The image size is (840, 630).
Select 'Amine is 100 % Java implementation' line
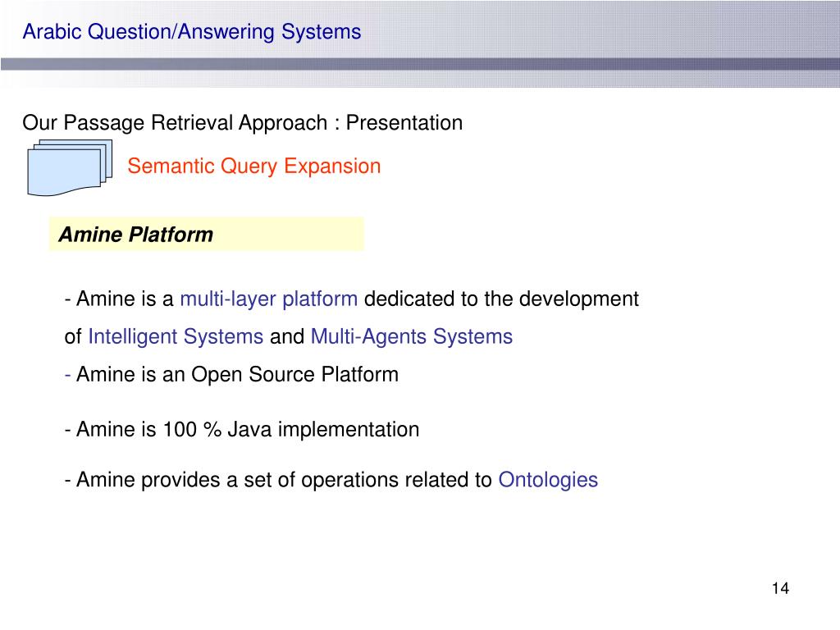[242, 430]
